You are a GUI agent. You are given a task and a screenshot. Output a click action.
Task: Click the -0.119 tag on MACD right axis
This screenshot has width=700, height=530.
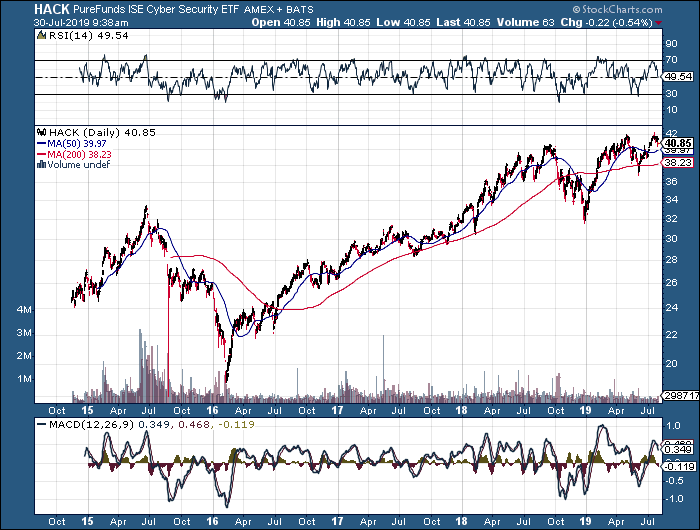(x=677, y=467)
